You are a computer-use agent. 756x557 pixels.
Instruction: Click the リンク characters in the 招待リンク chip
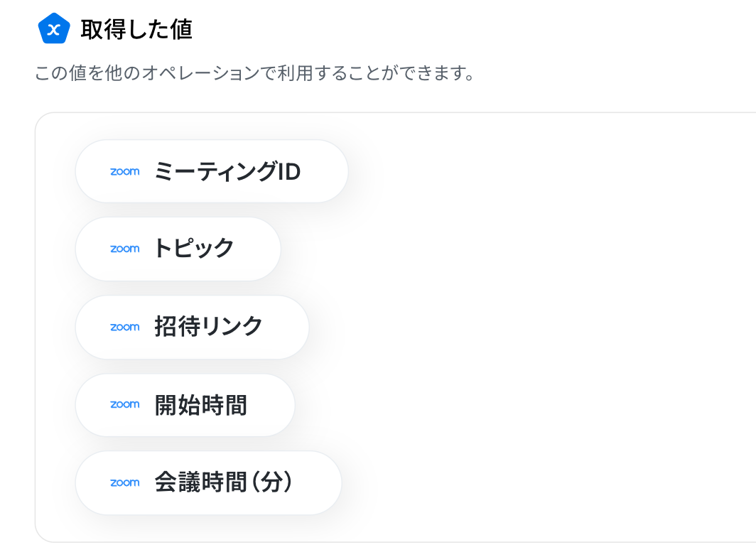click(x=232, y=327)
